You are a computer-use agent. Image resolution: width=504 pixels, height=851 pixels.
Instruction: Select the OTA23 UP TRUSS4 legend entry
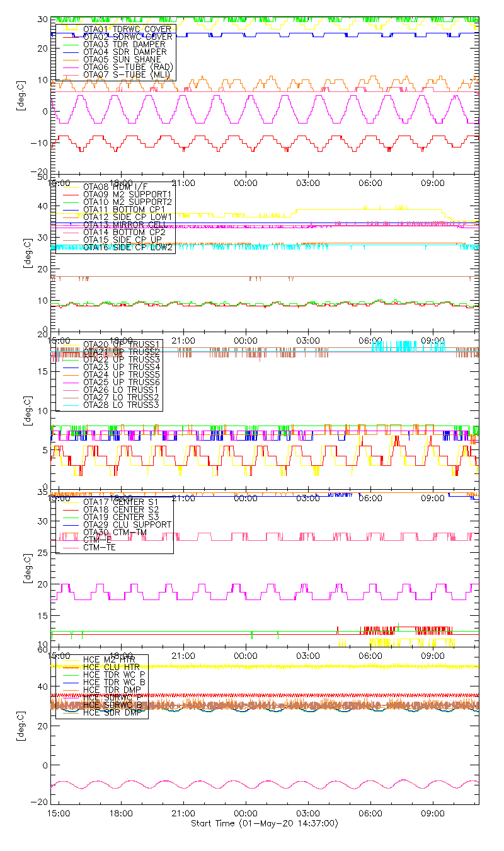tap(122, 367)
